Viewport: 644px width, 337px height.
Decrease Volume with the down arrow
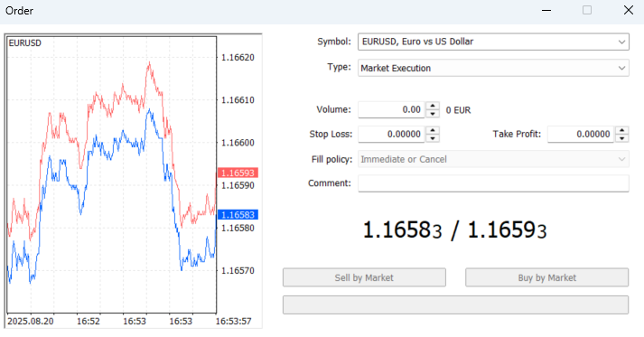[x=433, y=114]
